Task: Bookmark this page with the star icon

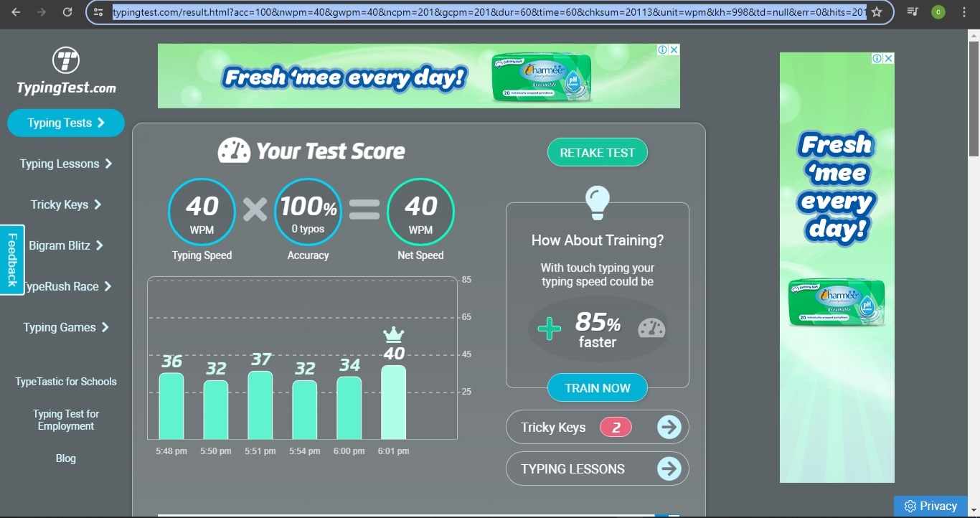Action: [877, 12]
